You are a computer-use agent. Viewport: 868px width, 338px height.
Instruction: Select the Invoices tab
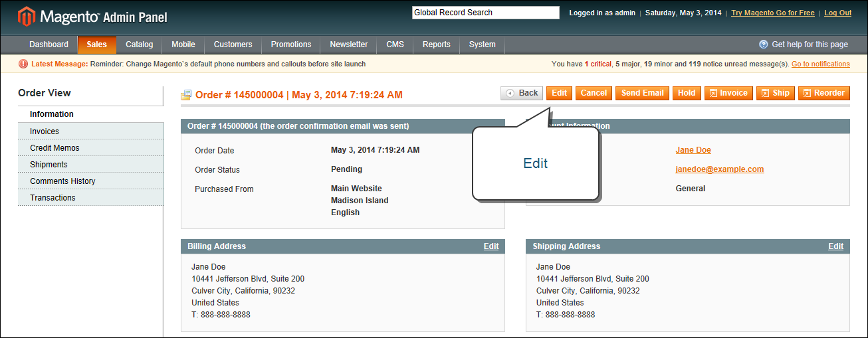coord(90,131)
